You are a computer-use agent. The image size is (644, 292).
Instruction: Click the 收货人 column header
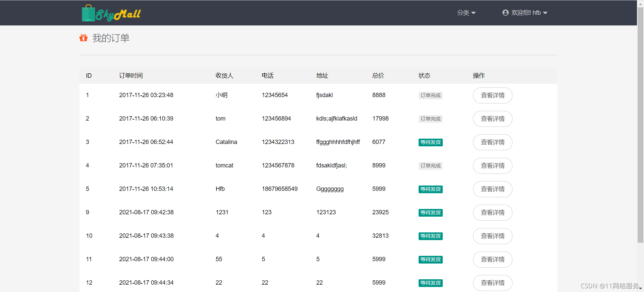[x=224, y=76]
